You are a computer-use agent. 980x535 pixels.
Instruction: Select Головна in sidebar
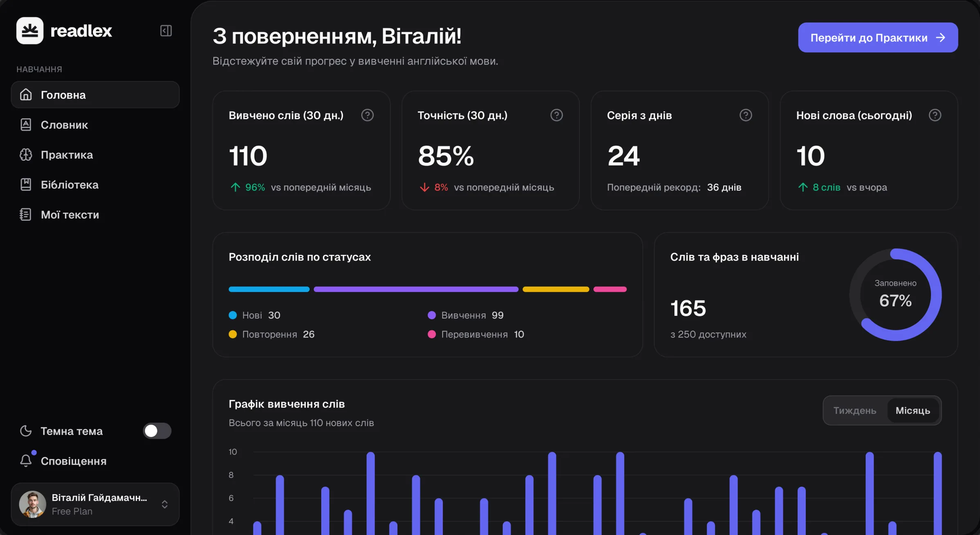pos(95,94)
